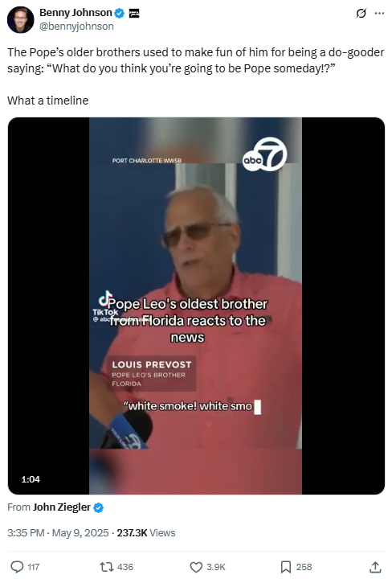The height and width of the screenshot is (579, 392).
Task: Open the Grok explain icon at top right
Action: tap(361, 14)
